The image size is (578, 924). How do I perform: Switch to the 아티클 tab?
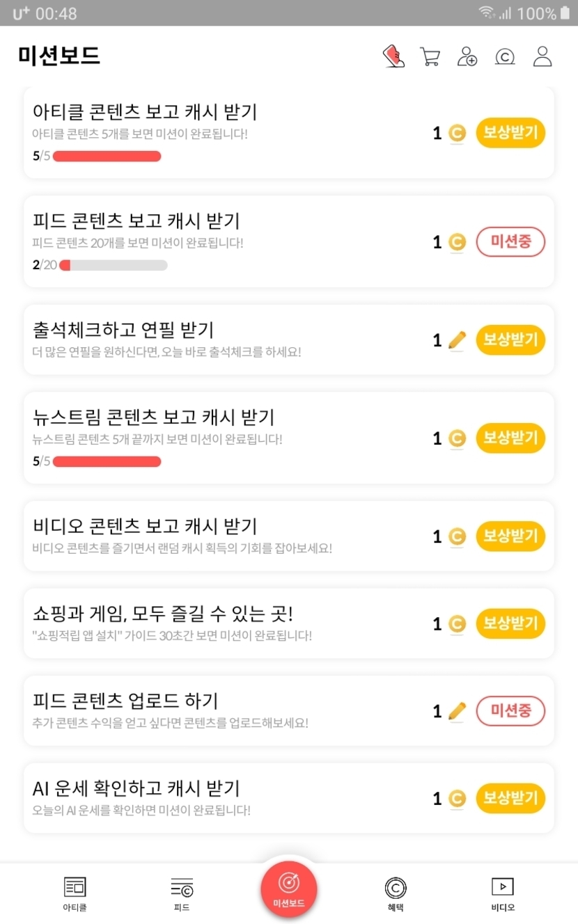75,893
